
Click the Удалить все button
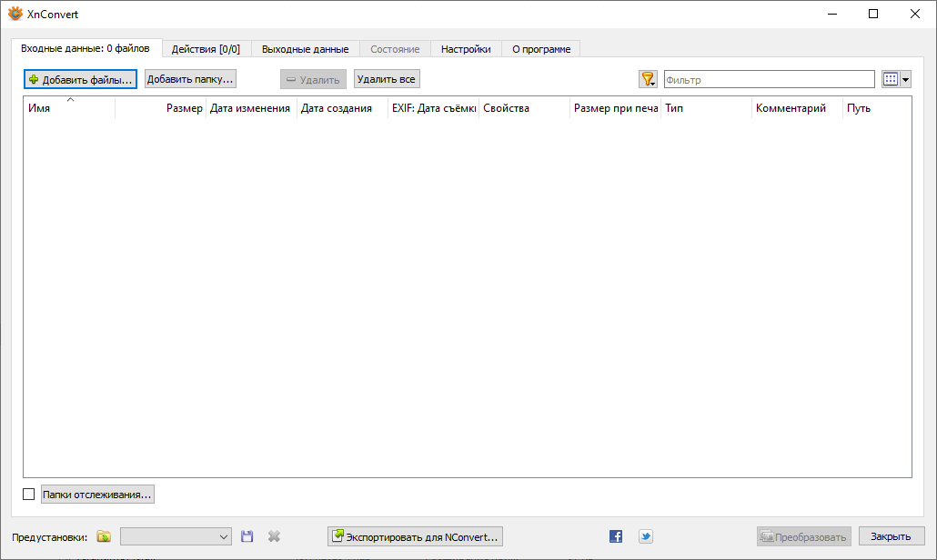tap(387, 79)
